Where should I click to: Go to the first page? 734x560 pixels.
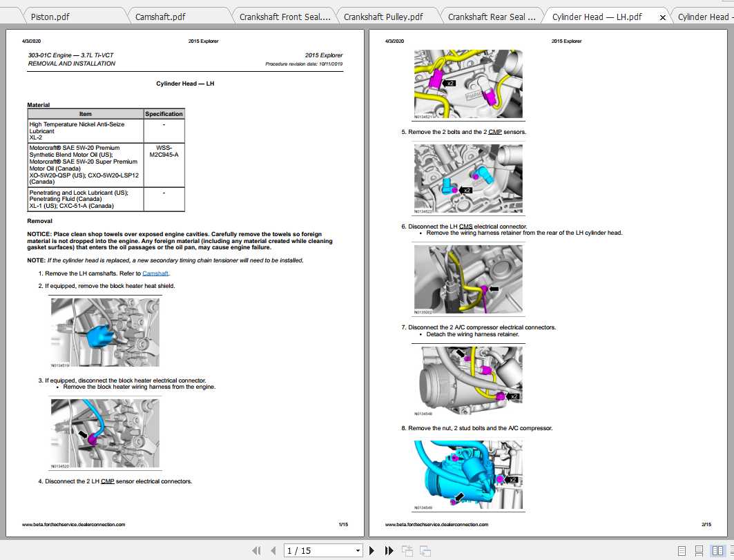pos(257,550)
